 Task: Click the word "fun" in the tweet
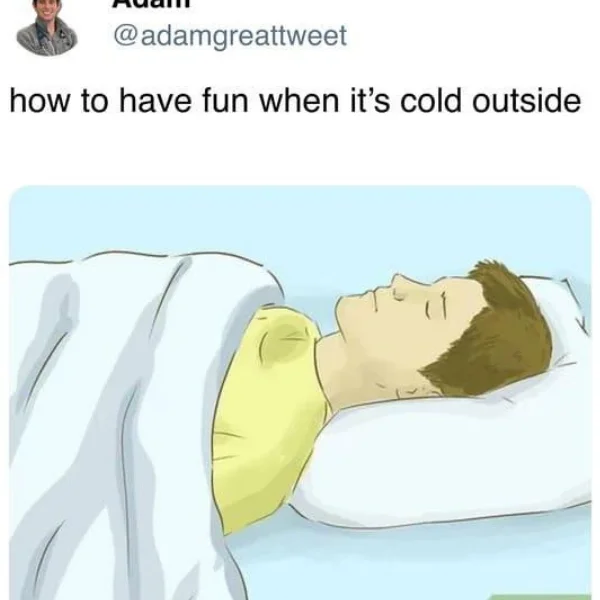click(x=225, y=100)
